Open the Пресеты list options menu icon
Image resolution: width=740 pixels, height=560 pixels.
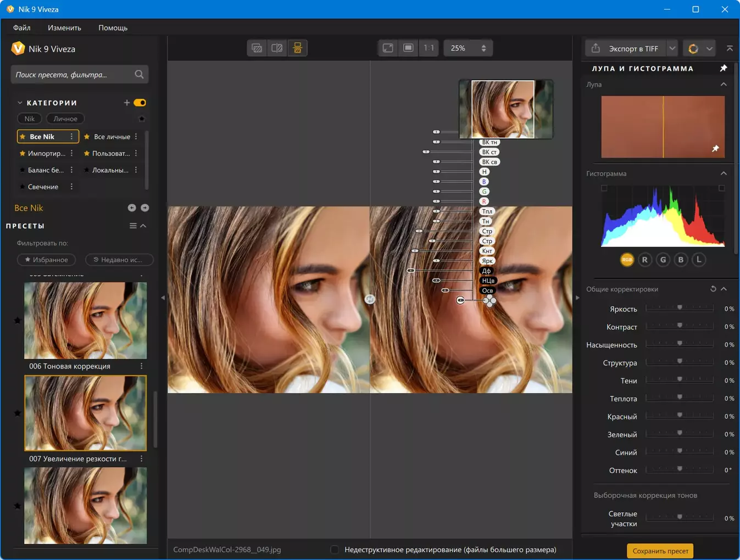click(133, 226)
